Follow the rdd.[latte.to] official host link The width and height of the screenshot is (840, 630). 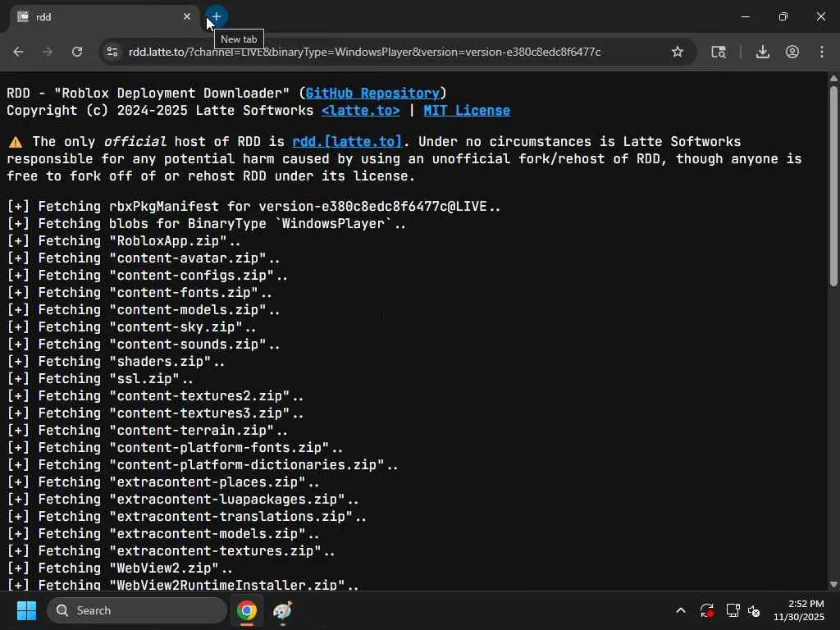[347, 141]
